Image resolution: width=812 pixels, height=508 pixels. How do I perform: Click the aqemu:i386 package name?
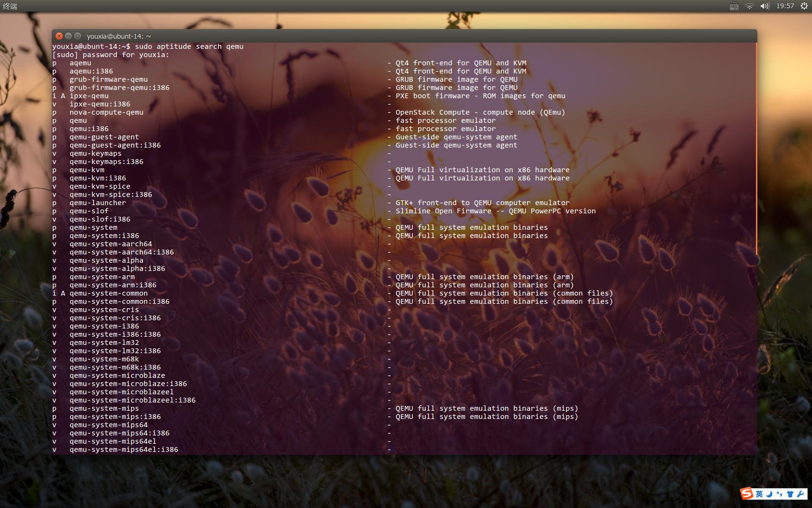tap(91, 71)
